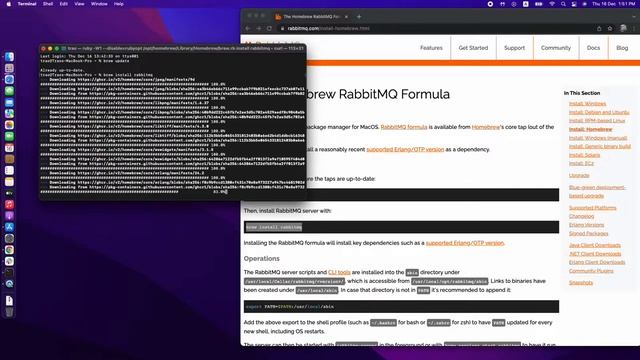Open Docs in the site navigation
640x360 pixels.
coord(593,48)
